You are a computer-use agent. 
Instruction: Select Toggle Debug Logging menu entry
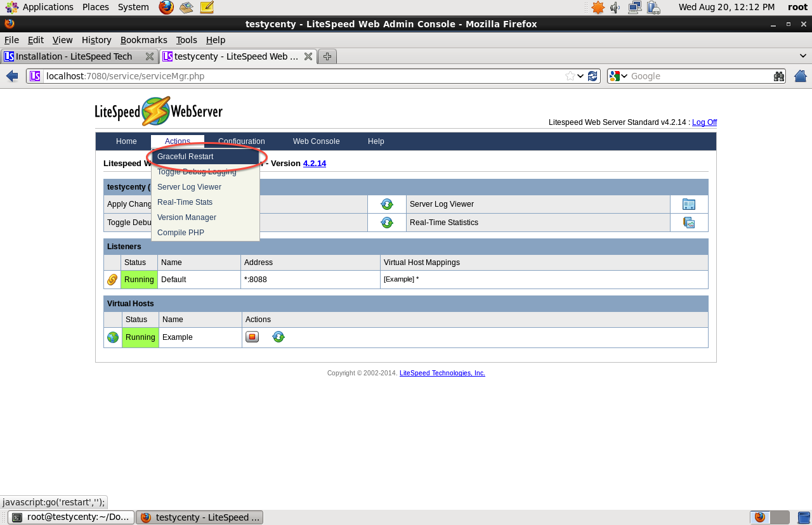pos(206,172)
